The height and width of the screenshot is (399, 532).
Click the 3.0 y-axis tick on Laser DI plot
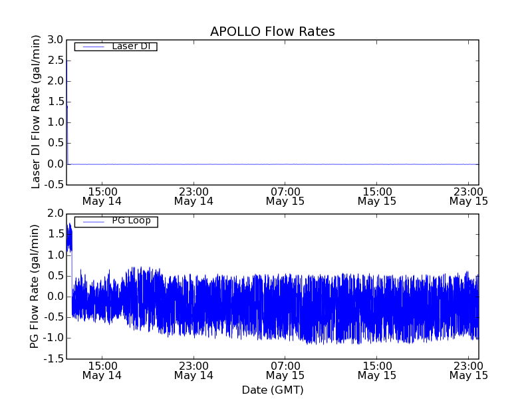pos(56,41)
